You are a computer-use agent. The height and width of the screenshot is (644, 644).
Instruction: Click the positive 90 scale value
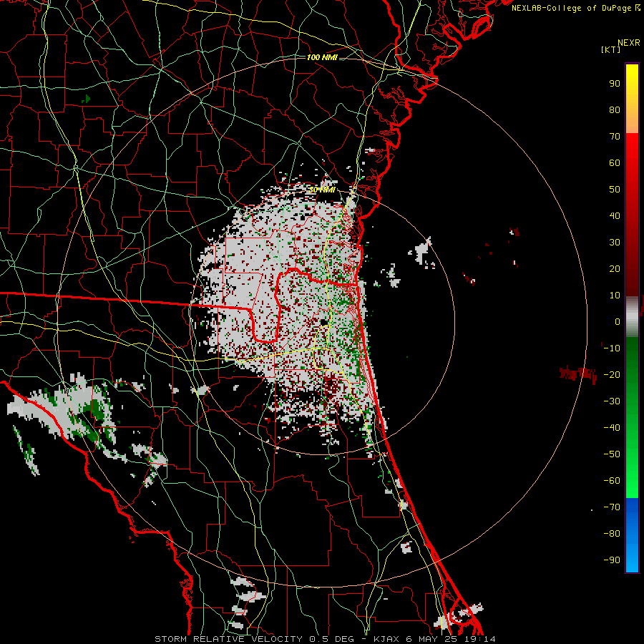(615, 84)
